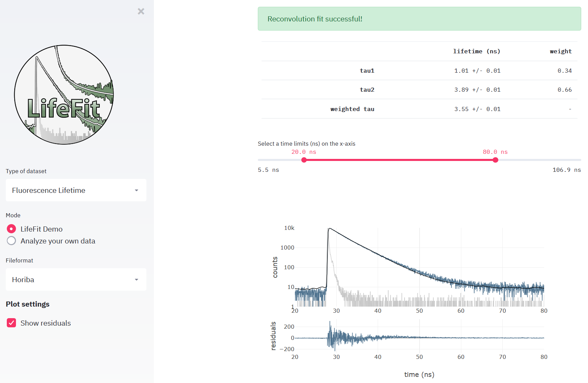Screen dimensions: 588x383
Task: Click the LifeFit logo image
Action: [x=64, y=95]
